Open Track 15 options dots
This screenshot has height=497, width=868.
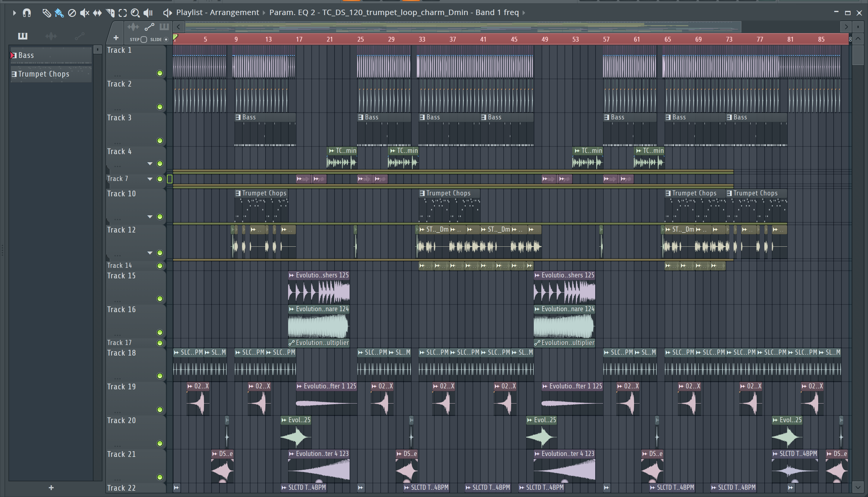point(117,301)
